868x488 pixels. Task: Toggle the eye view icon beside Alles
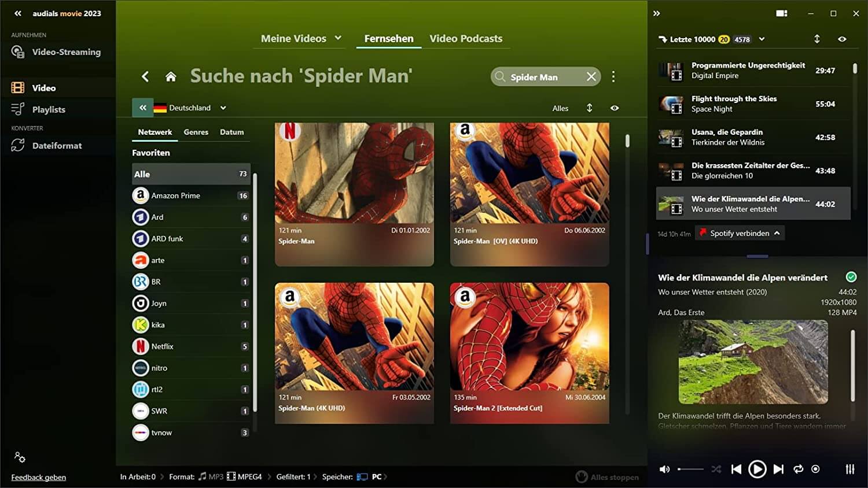click(615, 108)
